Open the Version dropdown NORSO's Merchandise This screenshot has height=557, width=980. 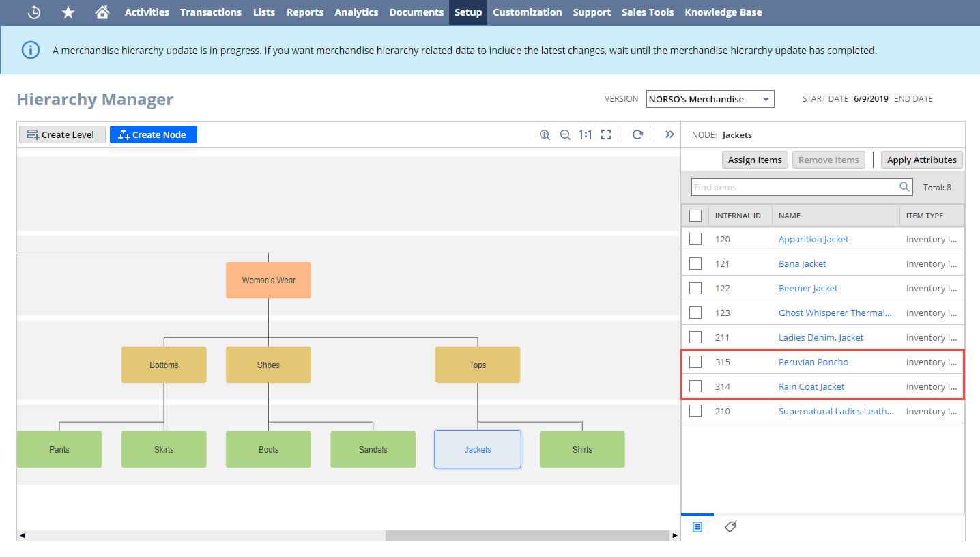pyautogui.click(x=710, y=99)
